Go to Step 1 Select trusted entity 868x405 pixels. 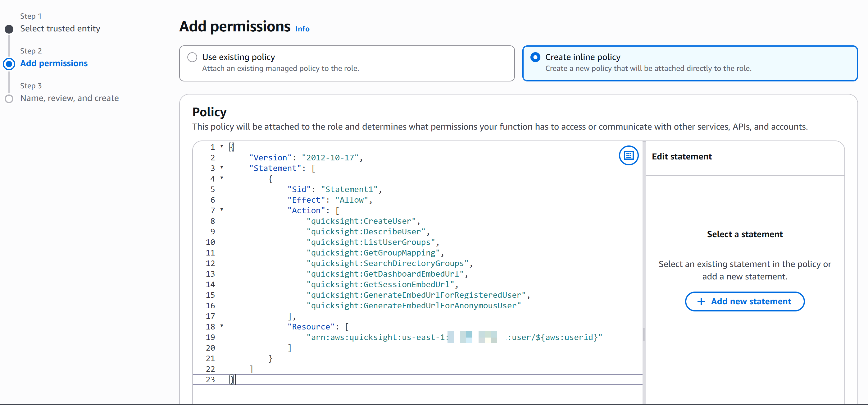[x=60, y=29]
